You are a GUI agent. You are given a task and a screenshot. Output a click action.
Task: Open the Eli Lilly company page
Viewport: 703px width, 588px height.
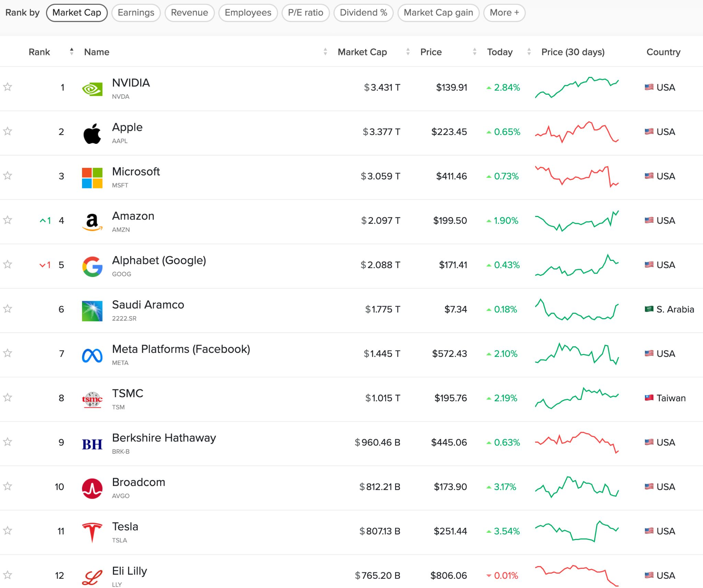coord(129,571)
